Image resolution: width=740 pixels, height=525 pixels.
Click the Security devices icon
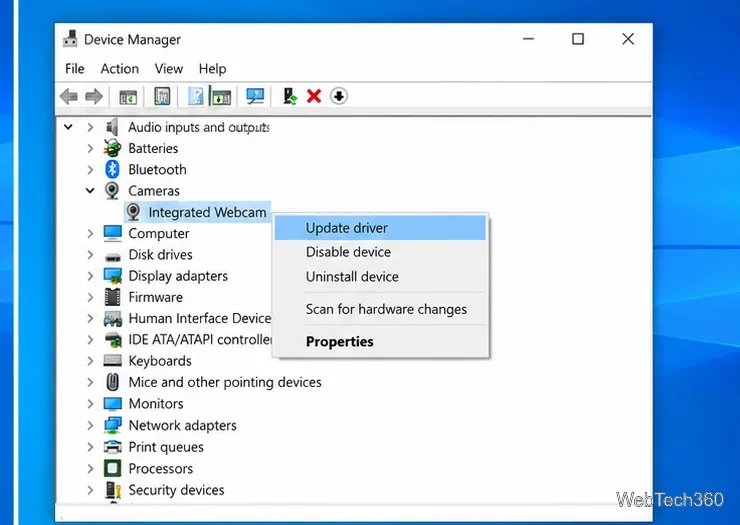pyautogui.click(x=113, y=490)
